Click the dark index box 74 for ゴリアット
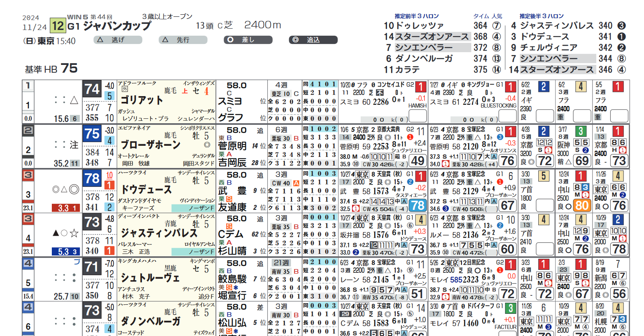Screen dimensions: 644x336 92,89
